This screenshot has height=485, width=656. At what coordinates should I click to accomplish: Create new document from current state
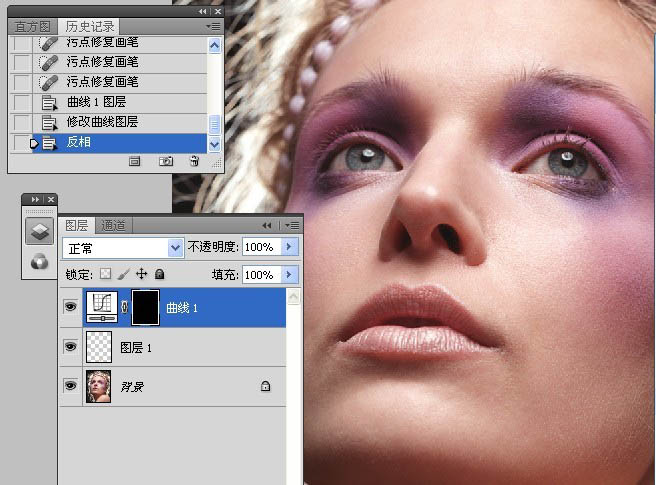click(x=134, y=161)
